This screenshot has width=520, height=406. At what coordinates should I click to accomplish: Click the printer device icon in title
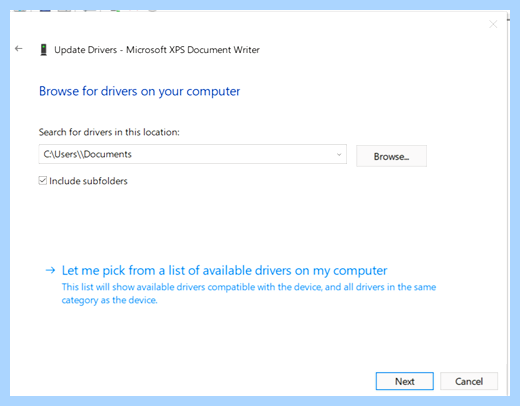coord(44,50)
